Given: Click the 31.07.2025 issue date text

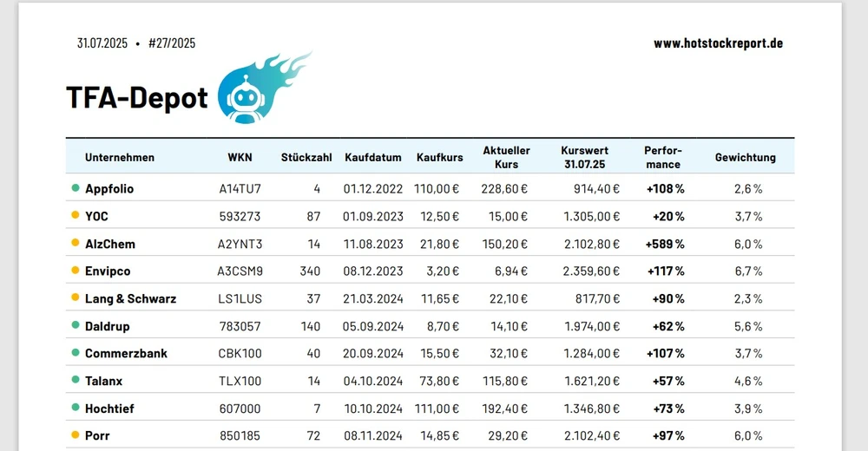Looking at the screenshot, I should (x=102, y=43).
